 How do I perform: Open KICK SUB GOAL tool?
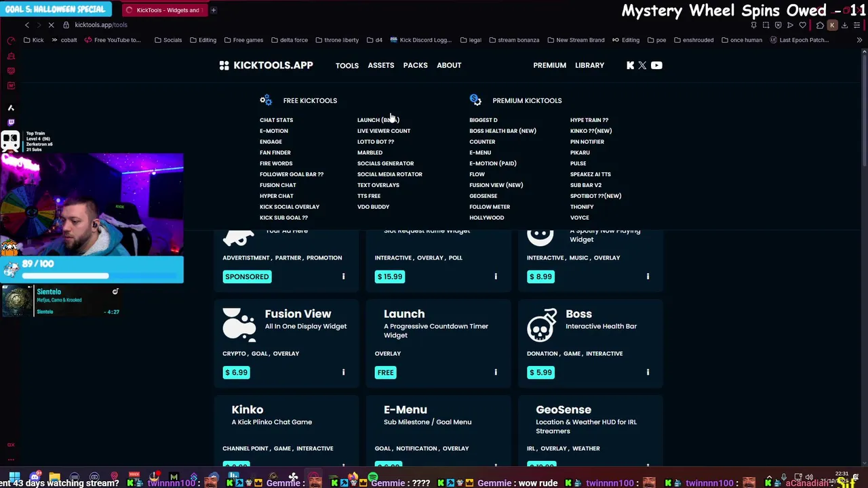click(x=283, y=218)
